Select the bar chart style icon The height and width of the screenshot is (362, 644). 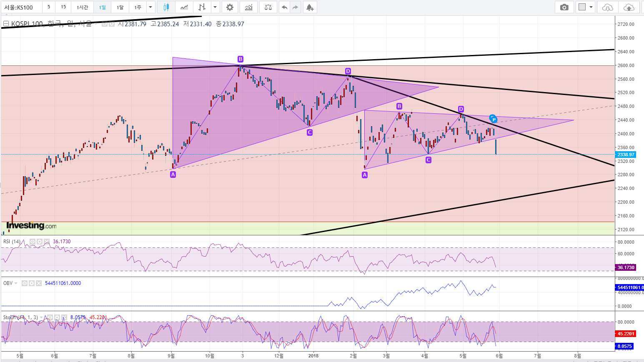click(202, 7)
